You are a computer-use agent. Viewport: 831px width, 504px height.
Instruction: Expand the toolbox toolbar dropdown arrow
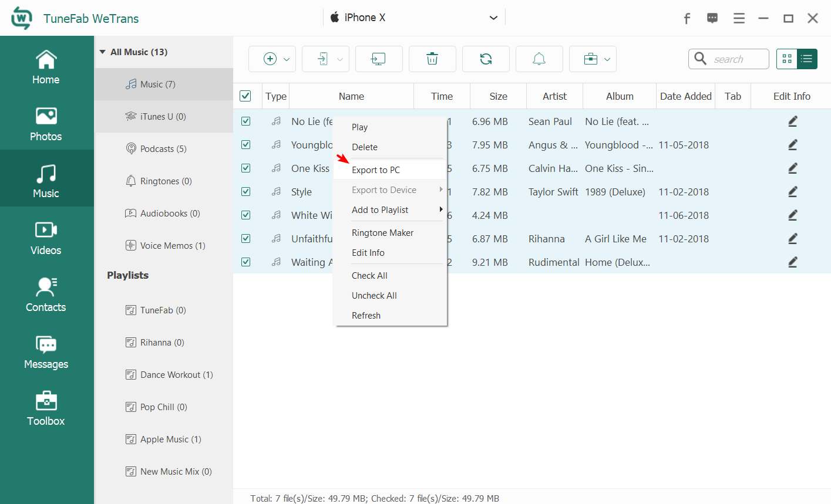(607, 59)
